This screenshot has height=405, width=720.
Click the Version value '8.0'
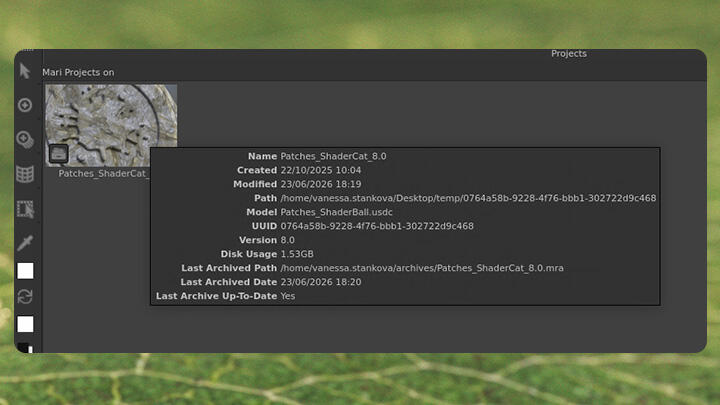[x=287, y=240]
